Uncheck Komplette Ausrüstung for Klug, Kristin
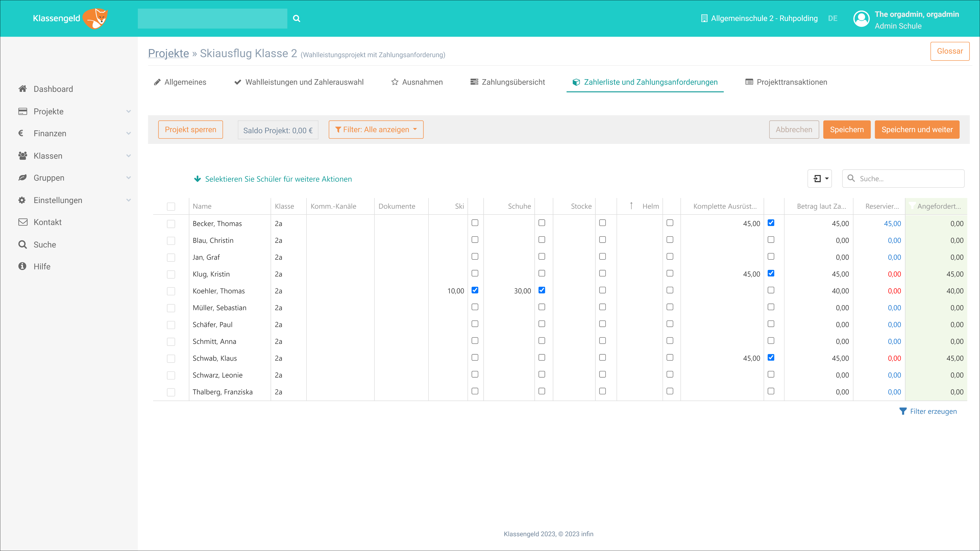The width and height of the screenshot is (980, 551). 771,273
